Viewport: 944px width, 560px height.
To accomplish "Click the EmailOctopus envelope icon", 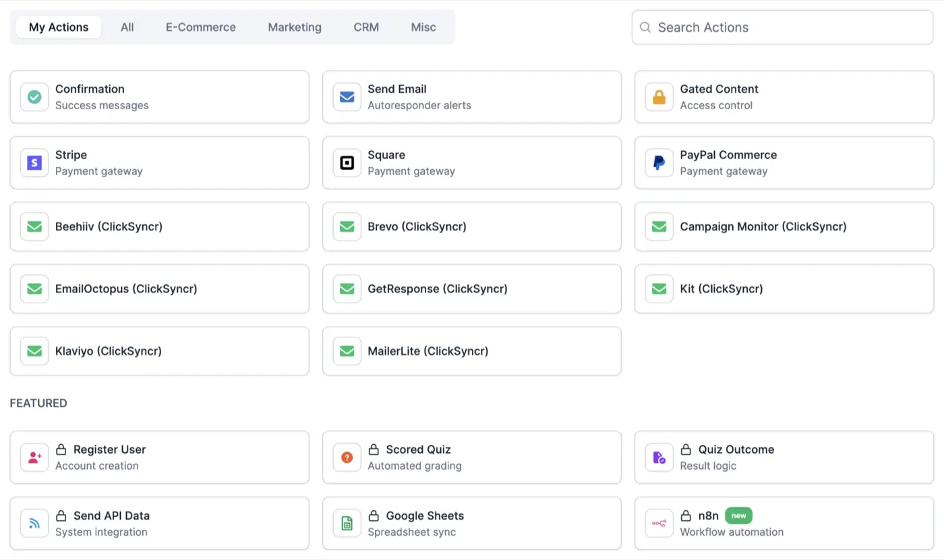I will pos(34,289).
